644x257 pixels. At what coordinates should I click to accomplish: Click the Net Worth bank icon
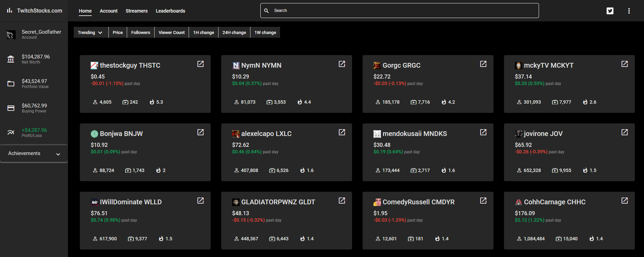pos(11,59)
